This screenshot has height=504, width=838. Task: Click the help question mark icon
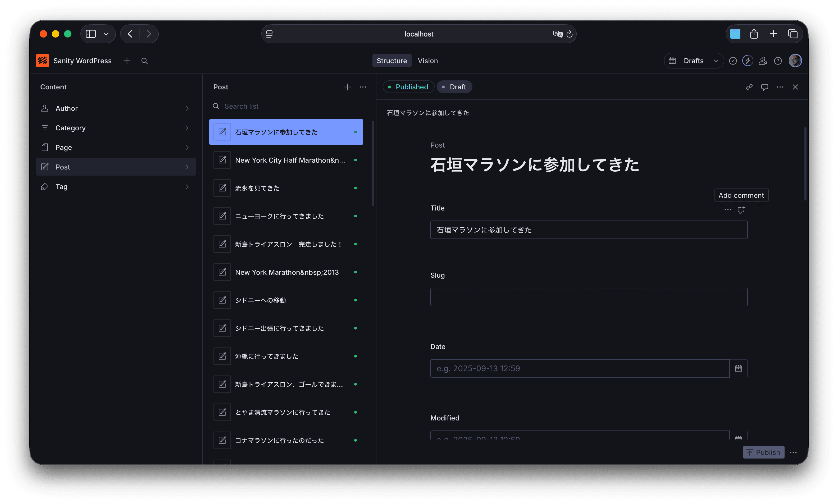pyautogui.click(x=777, y=61)
